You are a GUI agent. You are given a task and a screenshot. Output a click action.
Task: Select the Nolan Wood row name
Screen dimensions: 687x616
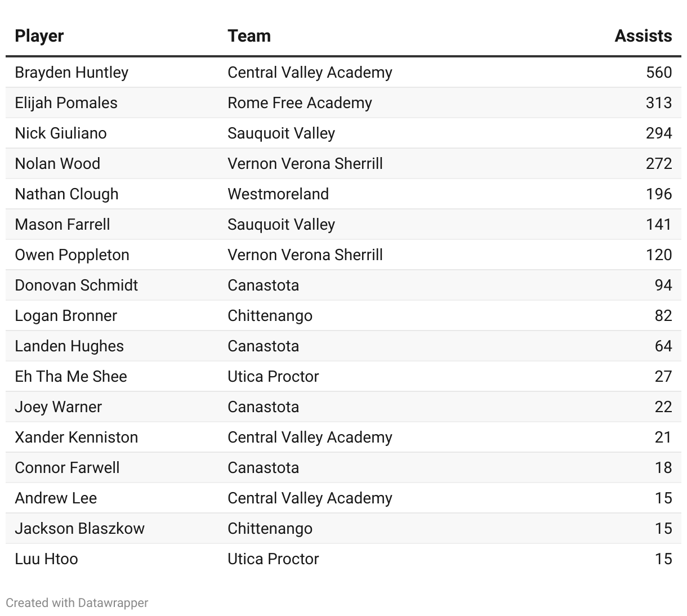57,164
